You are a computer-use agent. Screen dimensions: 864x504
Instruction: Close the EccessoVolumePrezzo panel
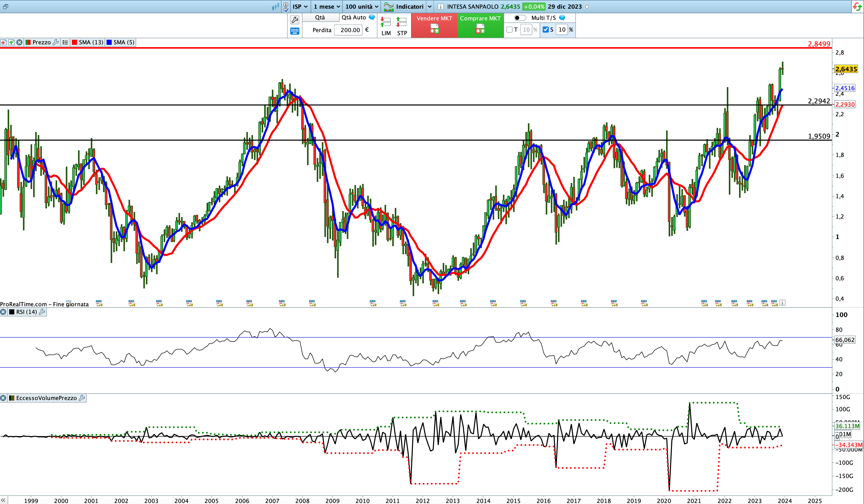3,398
